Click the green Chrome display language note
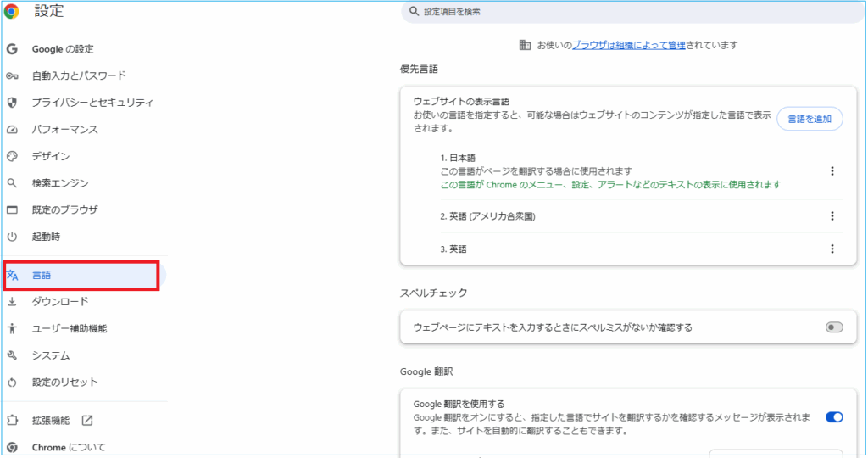Image resolution: width=868 pixels, height=458 pixels. point(610,184)
